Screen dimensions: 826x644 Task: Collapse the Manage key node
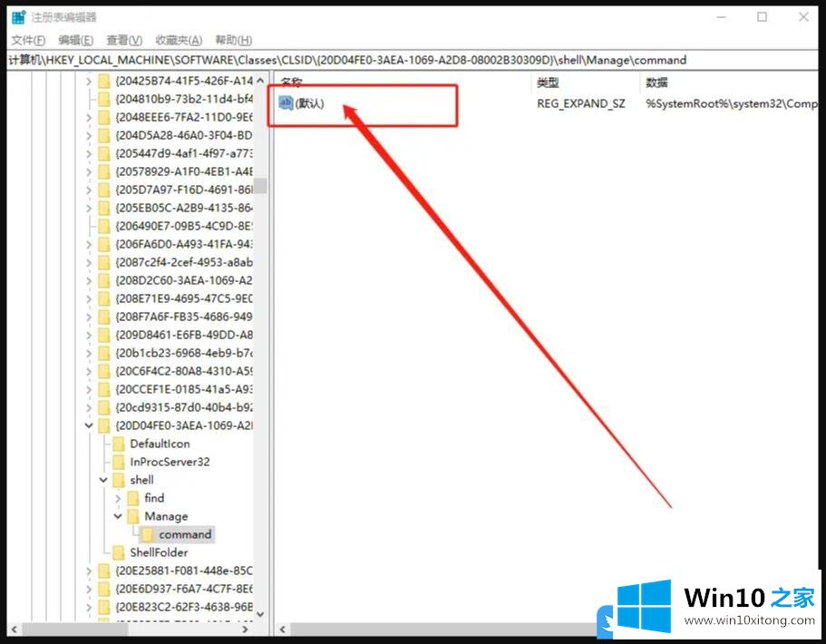[x=118, y=516]
